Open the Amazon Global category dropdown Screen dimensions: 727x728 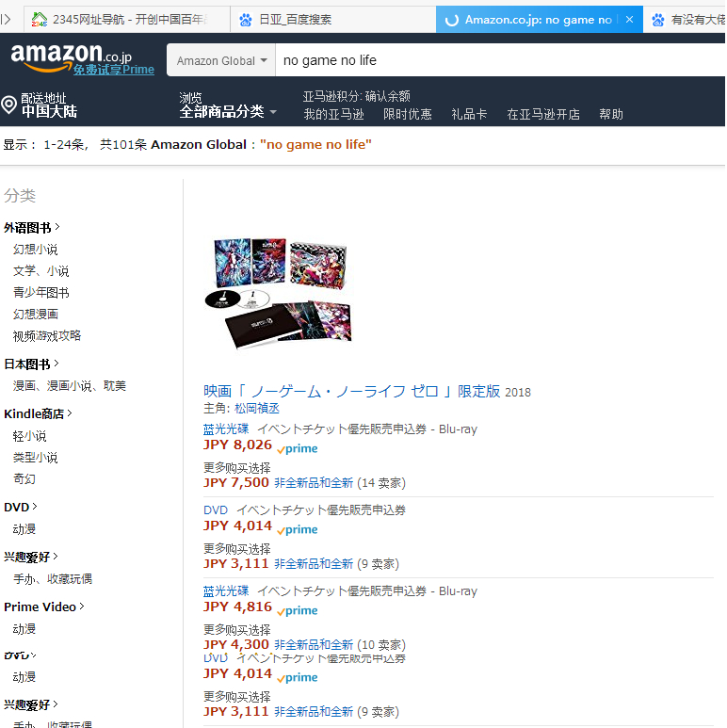pyautogui.click(x=221, y=60)
